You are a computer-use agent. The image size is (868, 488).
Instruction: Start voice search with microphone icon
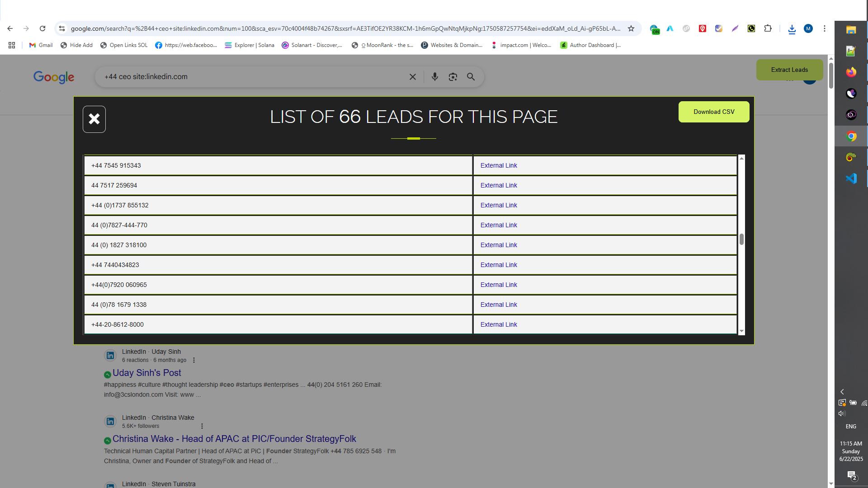tap(434, 77)
